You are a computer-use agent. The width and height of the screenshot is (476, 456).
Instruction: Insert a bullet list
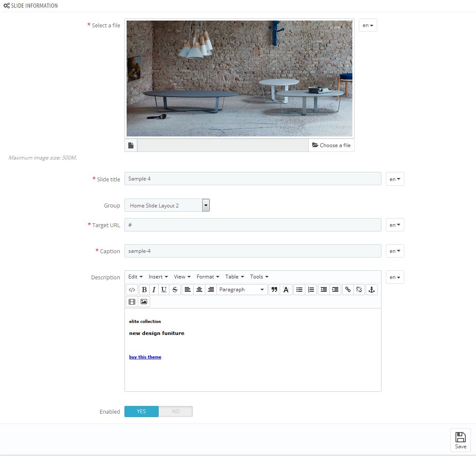299,290
